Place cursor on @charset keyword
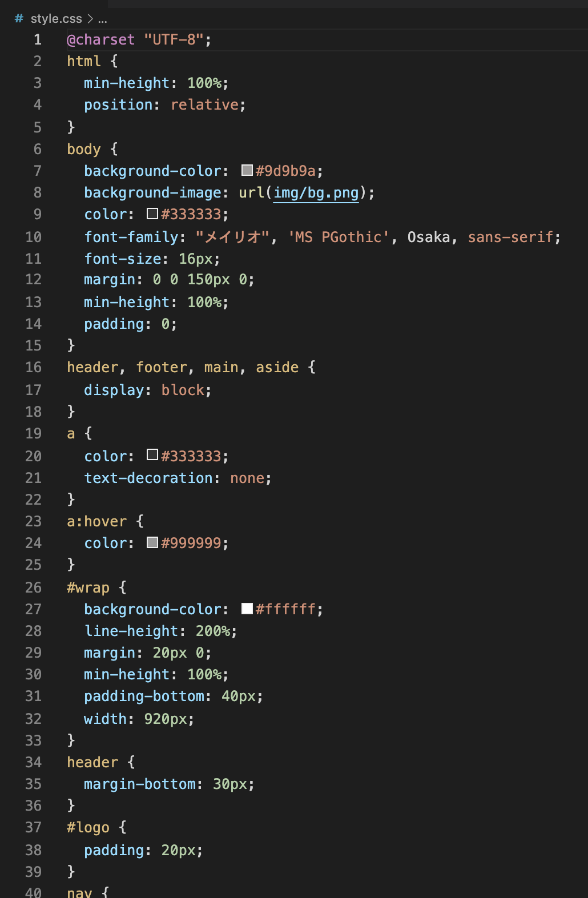 point(101,40)
